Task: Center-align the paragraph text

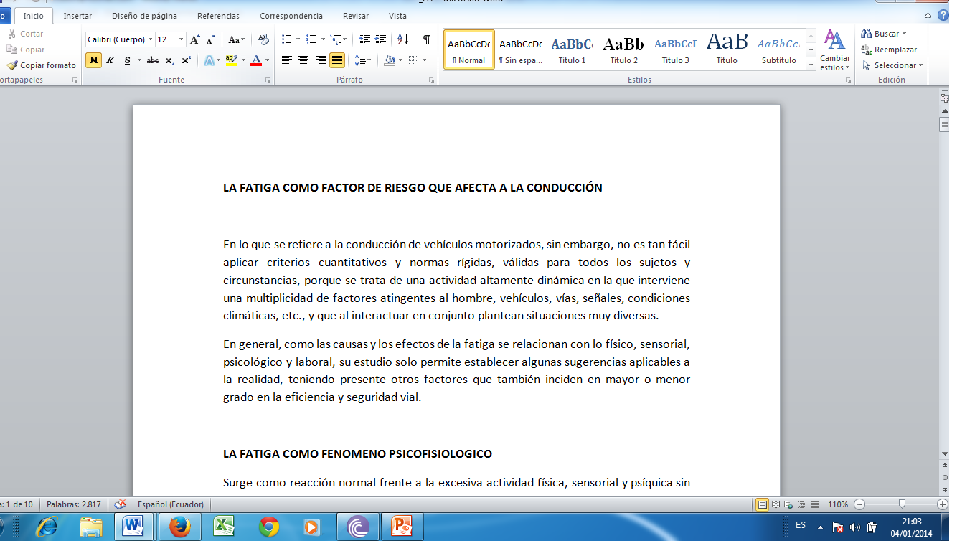Action: [303, 60]
